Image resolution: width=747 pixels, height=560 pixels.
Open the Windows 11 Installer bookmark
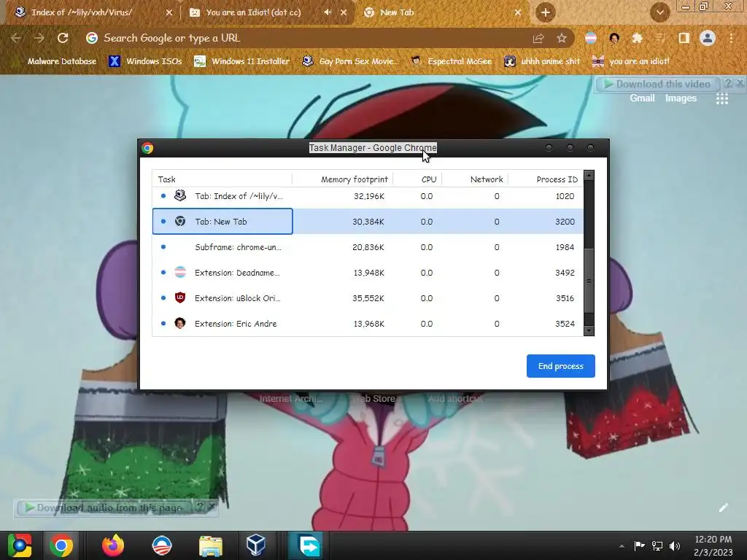[x=242, y=61]
